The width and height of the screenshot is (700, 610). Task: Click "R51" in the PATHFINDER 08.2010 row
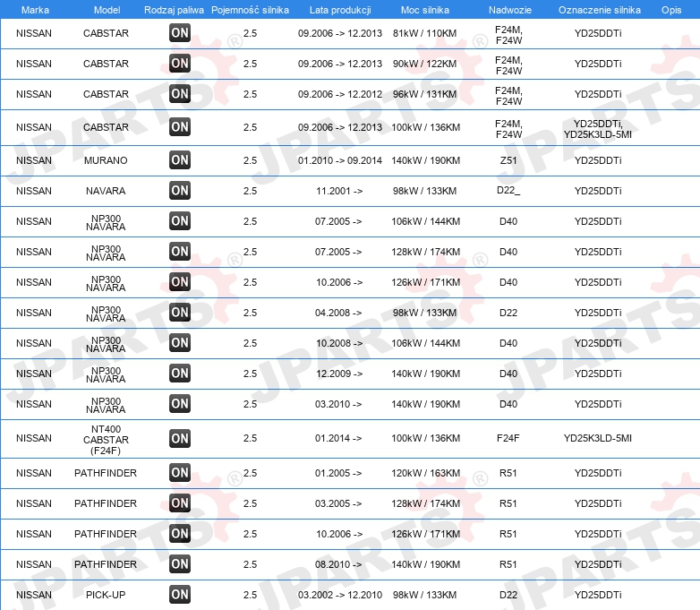coord(508,564)
